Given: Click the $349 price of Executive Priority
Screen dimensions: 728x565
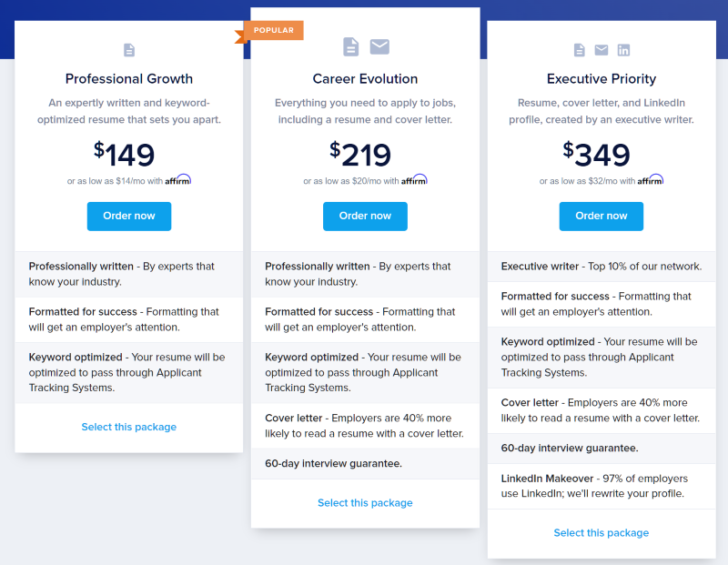Looking at the screenshot, I should click(x=597, y=154).
